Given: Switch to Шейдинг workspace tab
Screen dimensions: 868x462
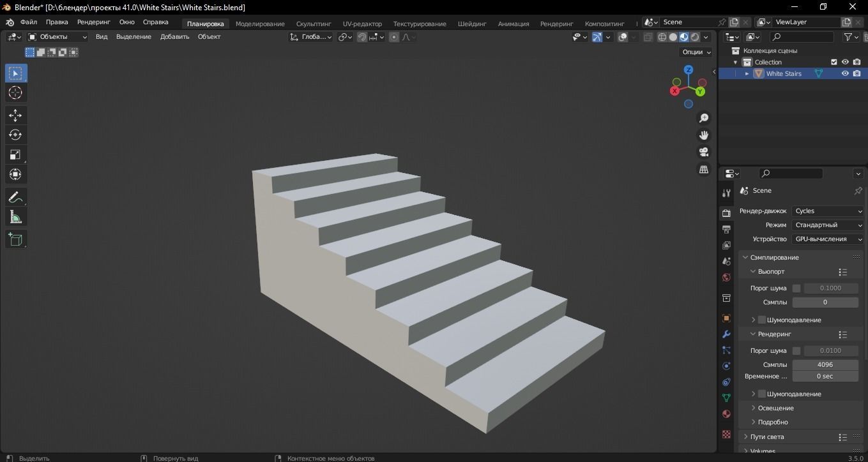Looking at the screenshot, I should point(472,24).
